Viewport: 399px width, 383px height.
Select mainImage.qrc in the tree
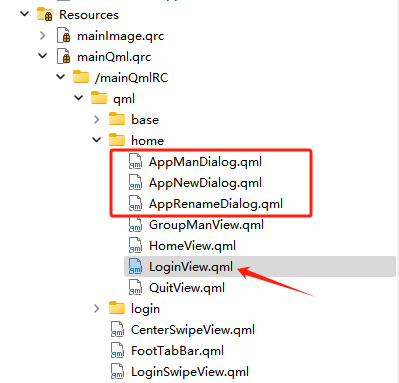[121, 36]
